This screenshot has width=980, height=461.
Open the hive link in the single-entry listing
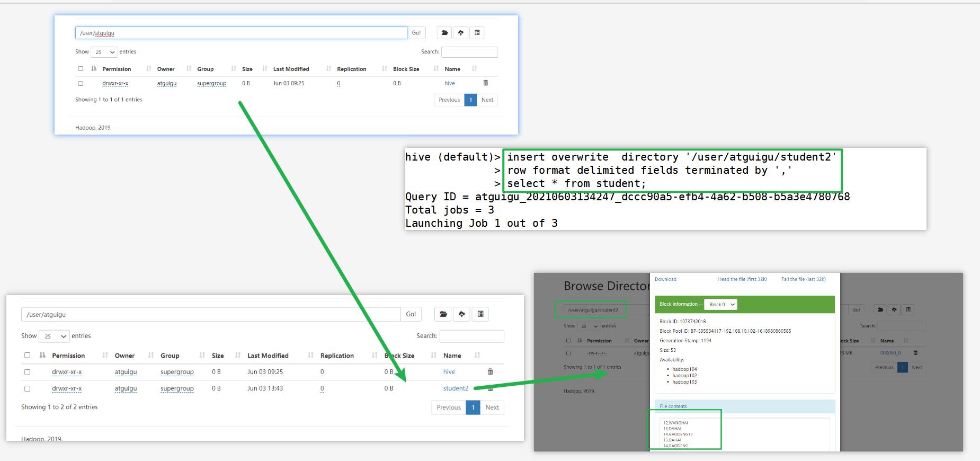point(450,83)
